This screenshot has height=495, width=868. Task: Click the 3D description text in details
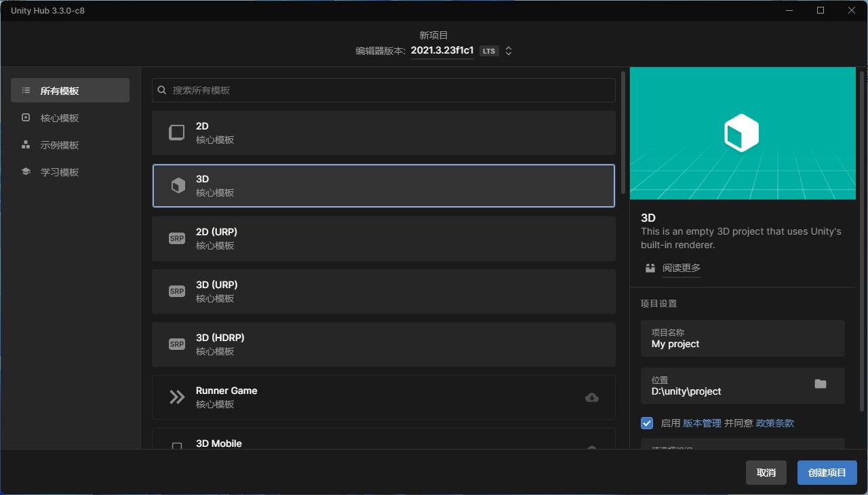[x=741, y=238]
